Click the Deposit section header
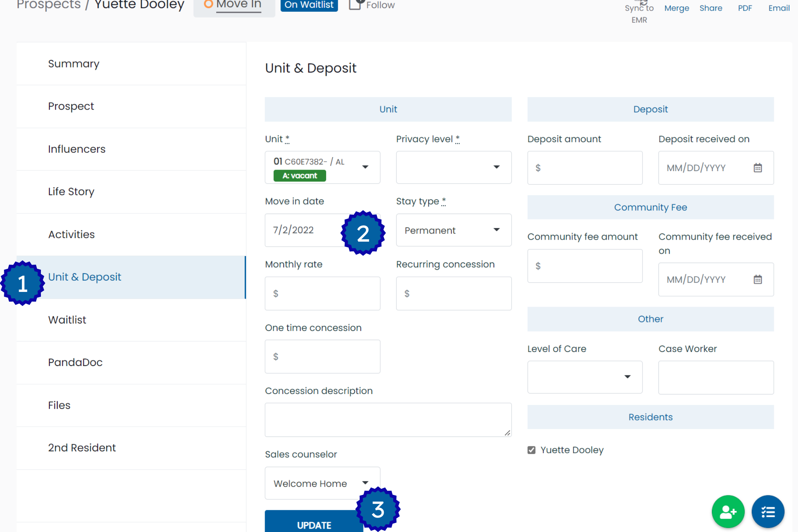Viewport: 798px width, 532px height. pyautogui.click(x=650, y=109)
